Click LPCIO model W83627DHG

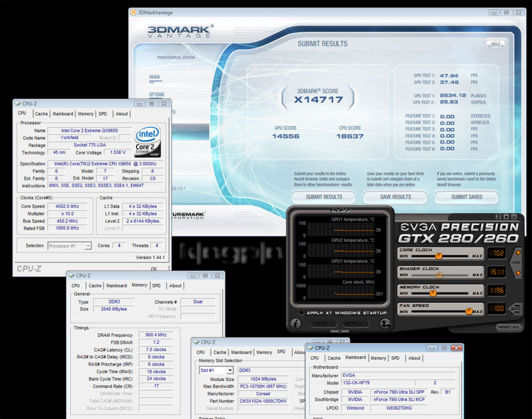click(398, 408)
